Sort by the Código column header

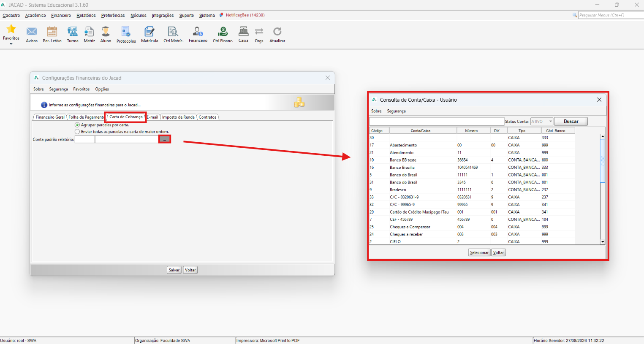click(379, 131)
